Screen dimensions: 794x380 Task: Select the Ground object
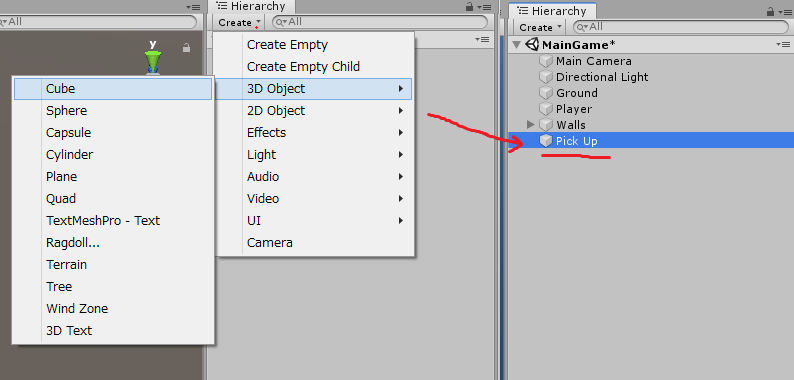651,93
